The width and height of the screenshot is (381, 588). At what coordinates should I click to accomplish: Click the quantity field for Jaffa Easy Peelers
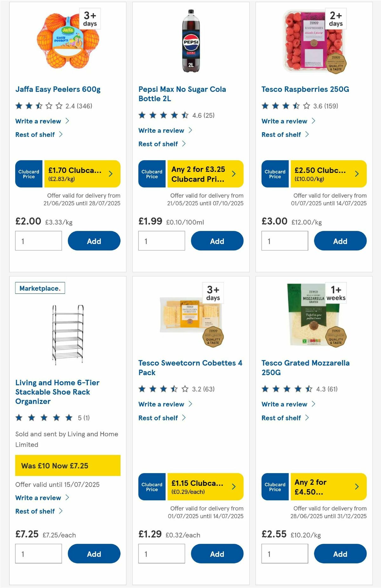38,241
